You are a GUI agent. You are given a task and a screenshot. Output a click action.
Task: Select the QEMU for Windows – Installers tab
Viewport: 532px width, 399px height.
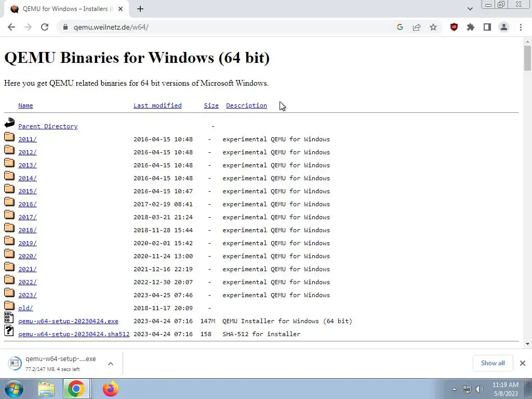pos(66,9)
